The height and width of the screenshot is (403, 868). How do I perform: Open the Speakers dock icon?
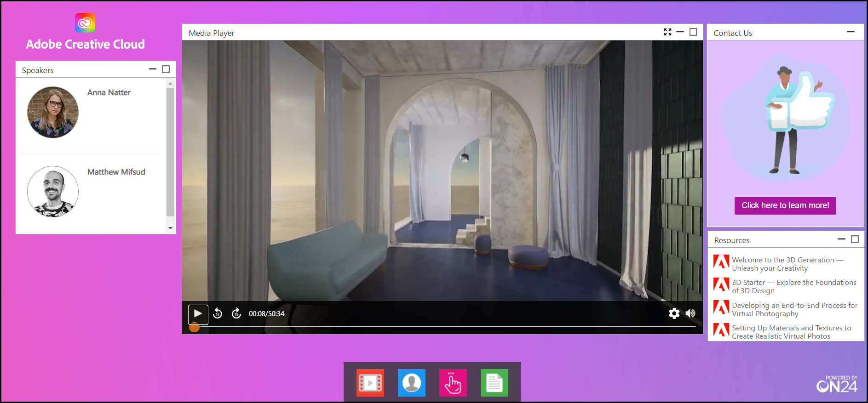click(x=411, y=382)
